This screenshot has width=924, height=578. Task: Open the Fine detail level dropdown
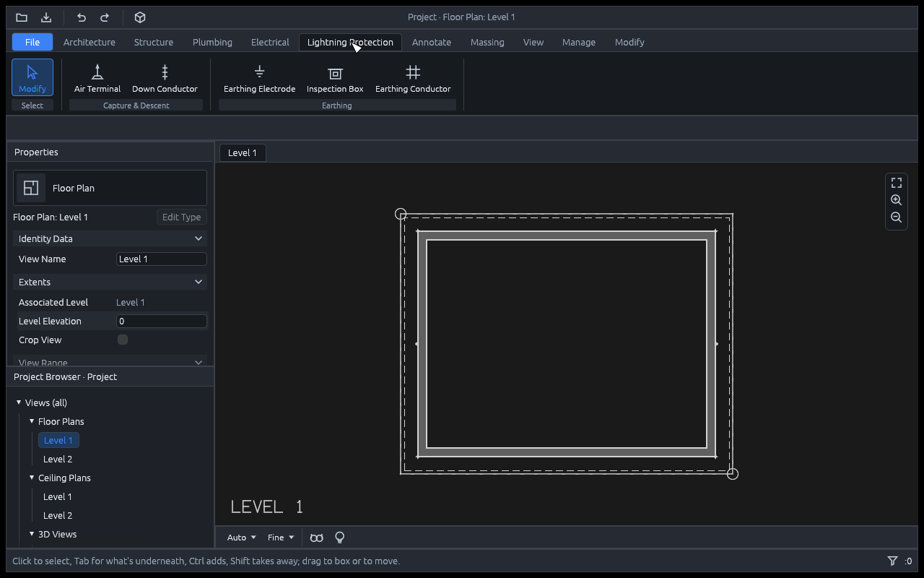tap(281, 538)
